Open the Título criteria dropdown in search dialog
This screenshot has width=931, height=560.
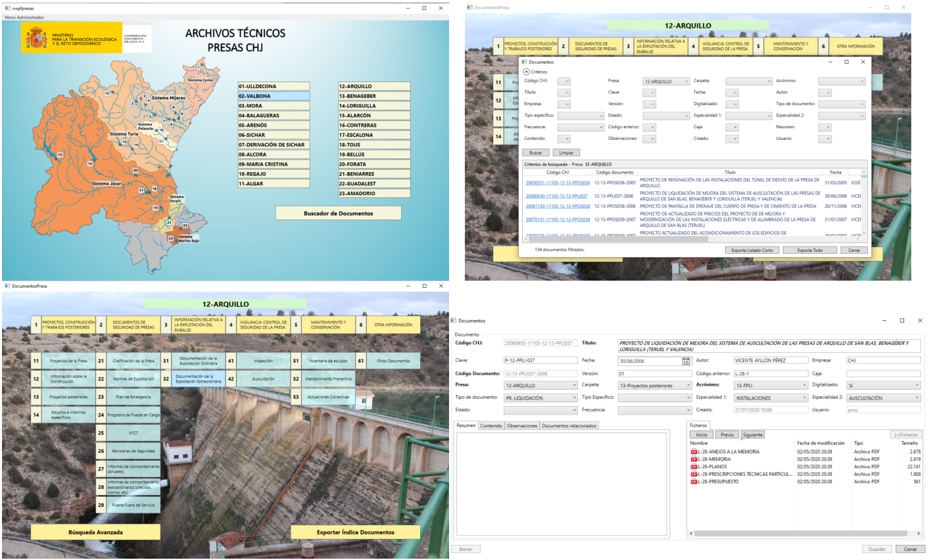tap(564, 93)
